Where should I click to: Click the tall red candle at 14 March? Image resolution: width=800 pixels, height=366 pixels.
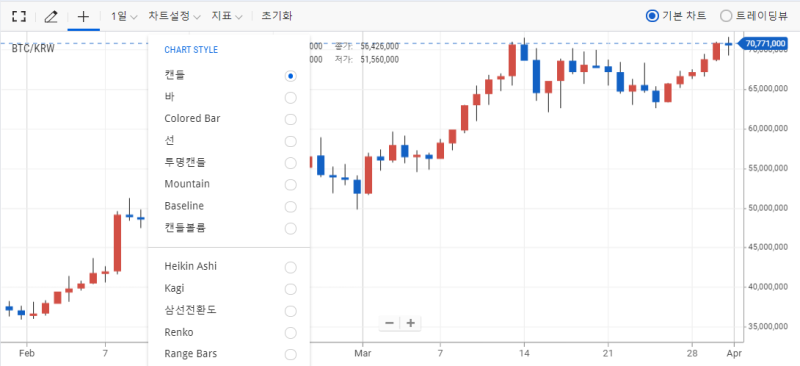tap(512, 60)
